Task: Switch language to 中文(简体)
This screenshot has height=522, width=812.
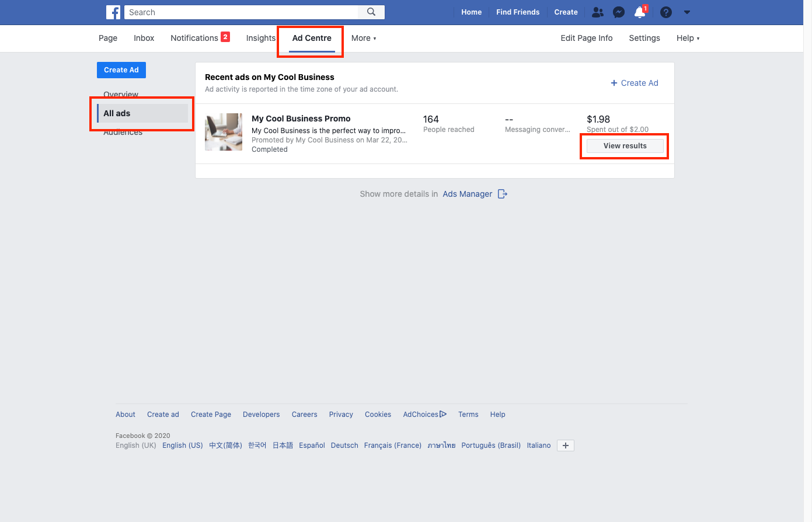Action: (225, 446)
